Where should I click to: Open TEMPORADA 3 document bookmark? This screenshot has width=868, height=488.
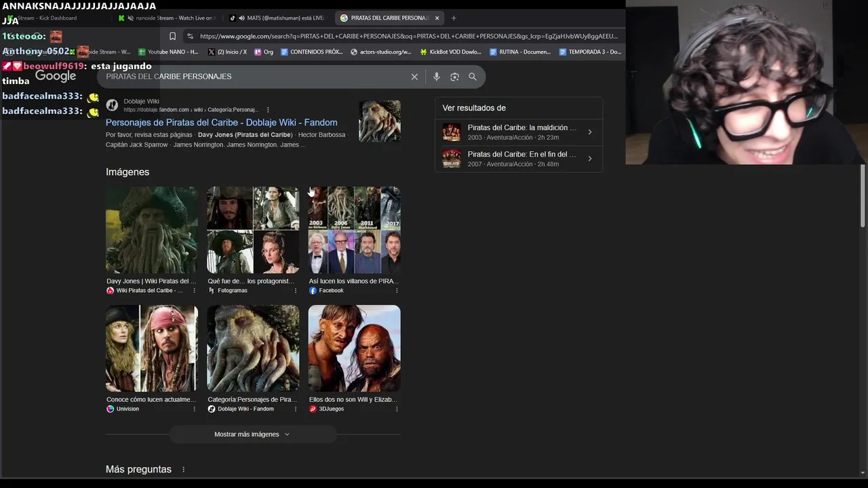590,52
